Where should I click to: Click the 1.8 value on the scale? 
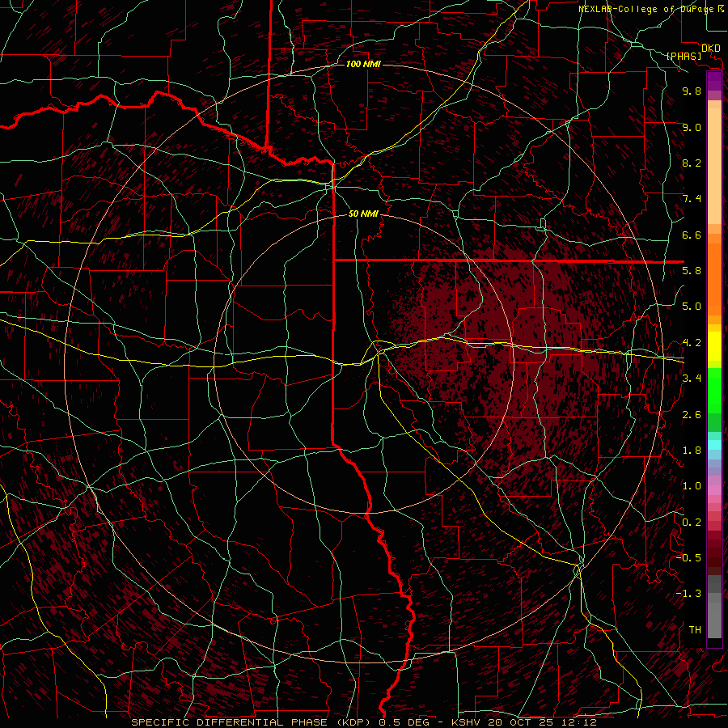[692, 451]
